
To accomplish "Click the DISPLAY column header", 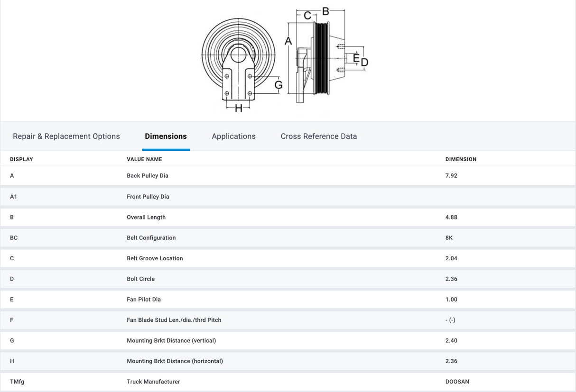I will pyautogui.click(x=21, y=159).
